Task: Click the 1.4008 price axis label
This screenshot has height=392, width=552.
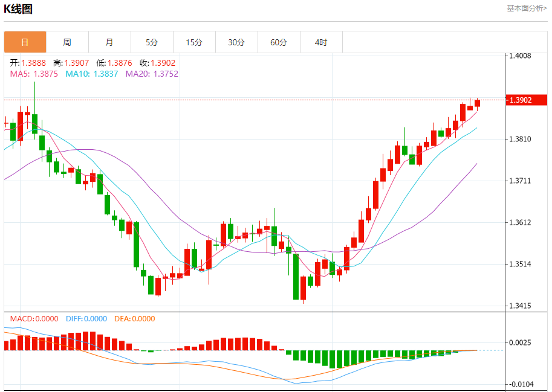Action: [520, 56]
